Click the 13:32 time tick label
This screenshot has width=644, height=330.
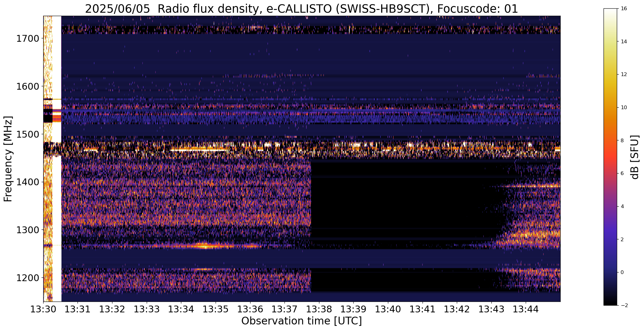coord(112,309)
